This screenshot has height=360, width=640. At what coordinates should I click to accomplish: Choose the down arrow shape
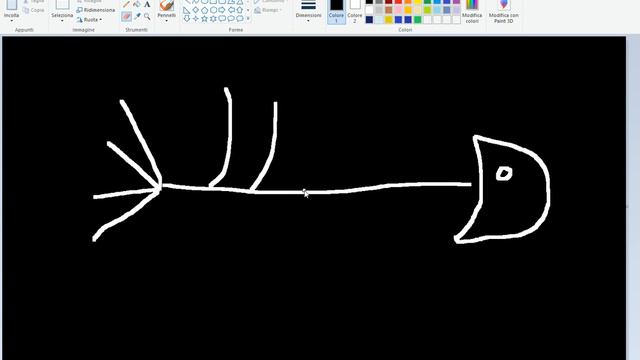pyautogui.click(x=187, y=18)
